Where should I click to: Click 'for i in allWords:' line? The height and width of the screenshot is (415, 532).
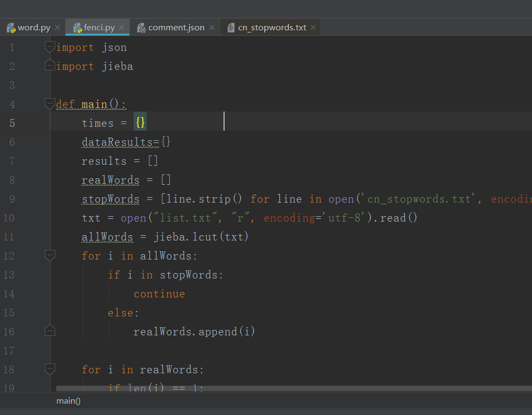[140, 256]
